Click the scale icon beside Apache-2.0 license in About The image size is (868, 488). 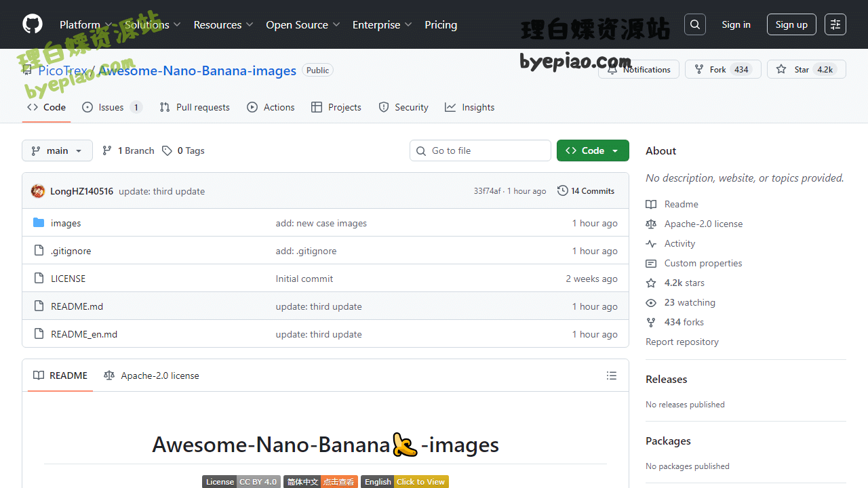click(x=651, y=224)
